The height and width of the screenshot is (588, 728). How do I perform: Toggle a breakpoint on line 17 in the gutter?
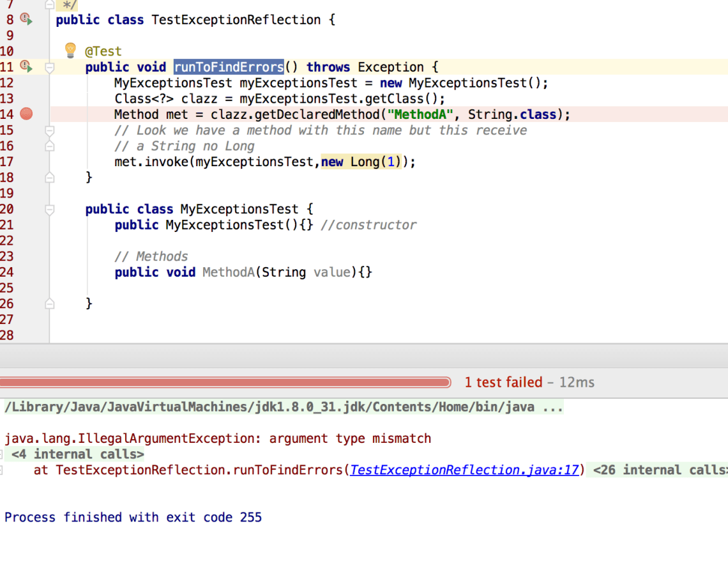(x=26, y=162)
